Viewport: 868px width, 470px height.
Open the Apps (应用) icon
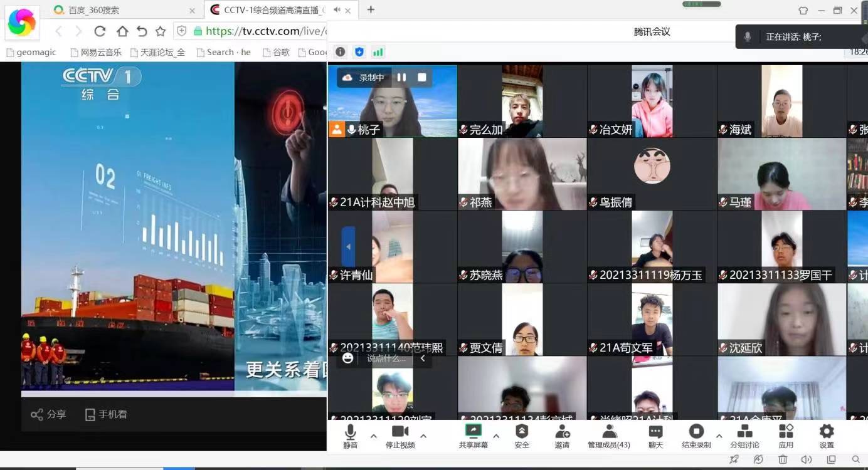point(786,436)
